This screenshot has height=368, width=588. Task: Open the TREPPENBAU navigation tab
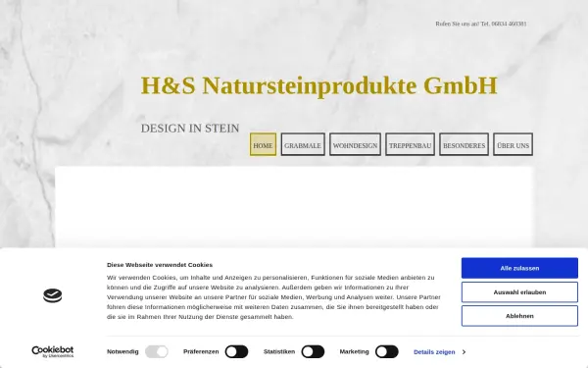(410, 144)
